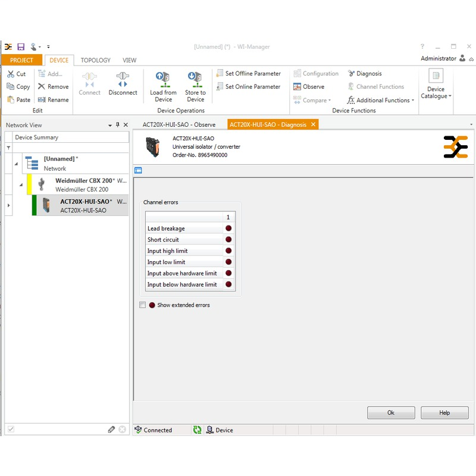The height and width of the screenshot is (476, 476).
Task: Open the Device Catalogue dropdown
Action: coord(436,84)
